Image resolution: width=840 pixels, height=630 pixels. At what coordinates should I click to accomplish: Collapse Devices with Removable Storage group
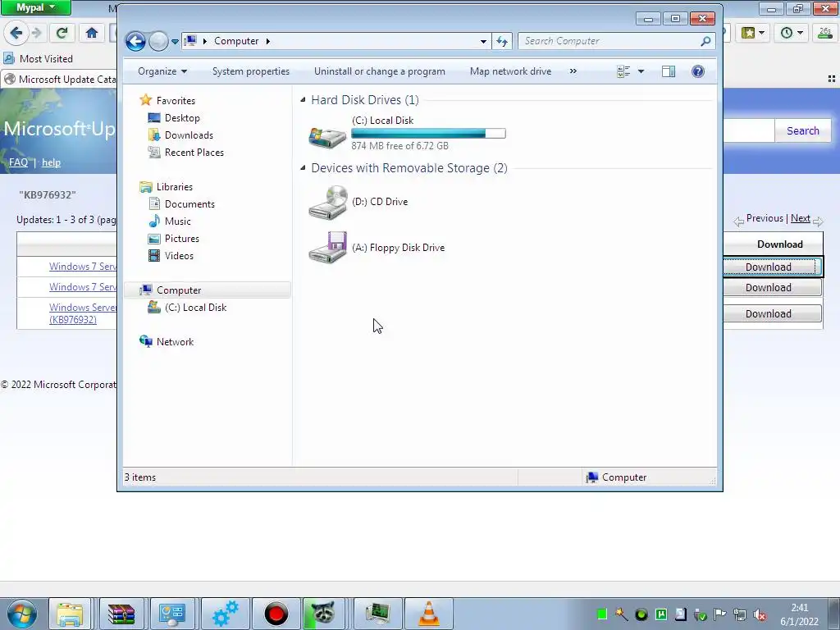click(x=303, y=167)
